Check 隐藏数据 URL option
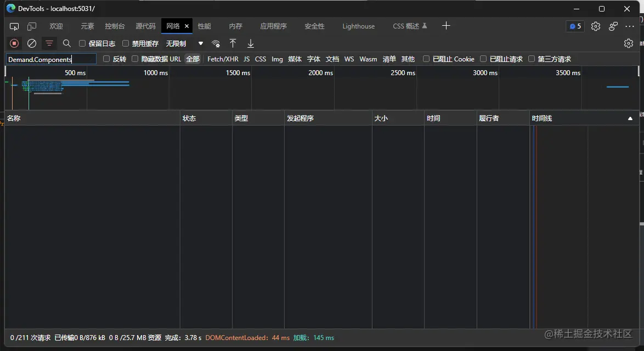The height and width of the screenshot is (351, 644). (135, 59)
